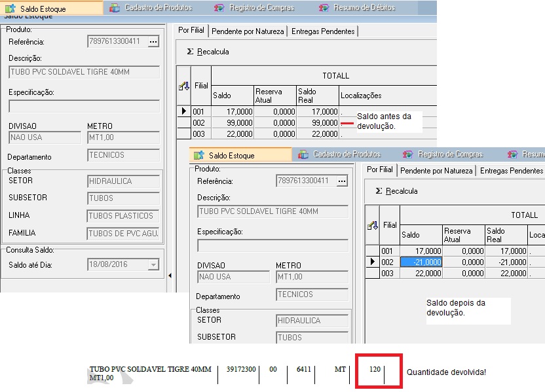The height and width of the screenshot is (392, 545).
Task: Click Recalcula in the front window
Action: (396, 191)
